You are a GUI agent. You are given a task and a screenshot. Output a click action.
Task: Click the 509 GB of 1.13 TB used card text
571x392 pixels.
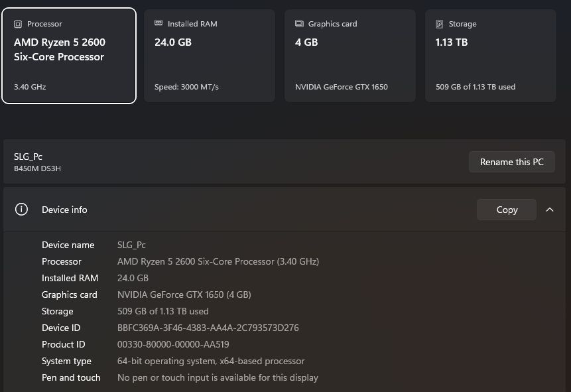476,87
